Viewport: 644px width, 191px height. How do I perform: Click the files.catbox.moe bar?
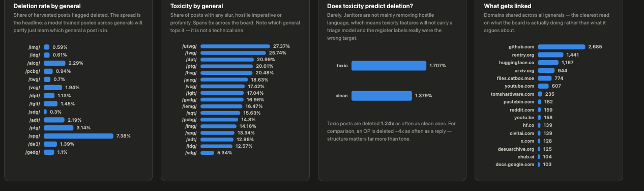(545, 78)
